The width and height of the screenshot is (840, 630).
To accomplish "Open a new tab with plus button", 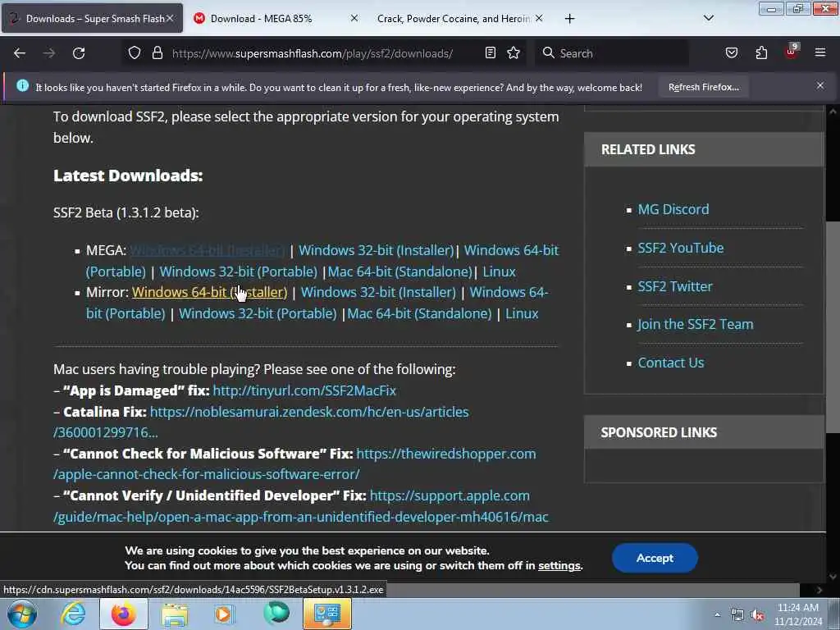I will click(x=569, y=19).
